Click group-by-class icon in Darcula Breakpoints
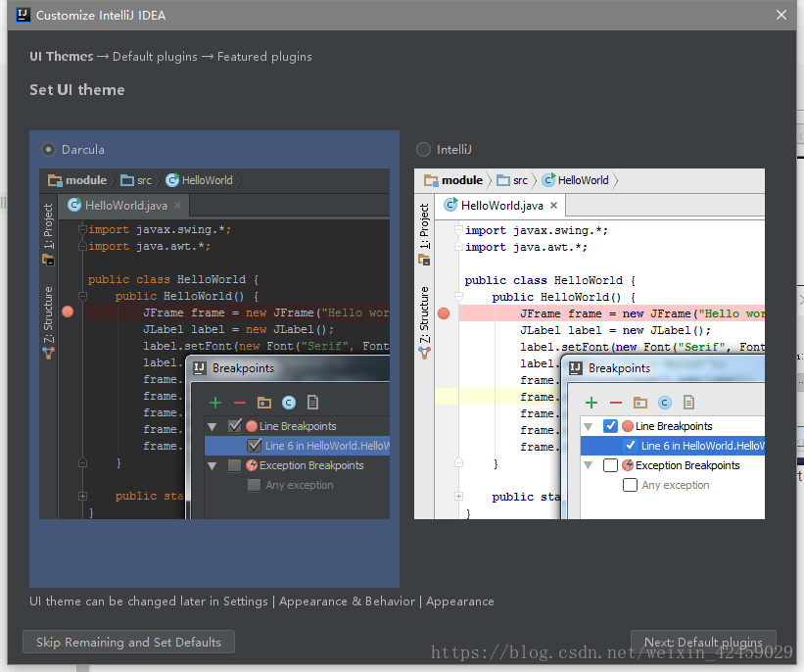The height and width of the screenshot is (672, 804). [289, 403]
